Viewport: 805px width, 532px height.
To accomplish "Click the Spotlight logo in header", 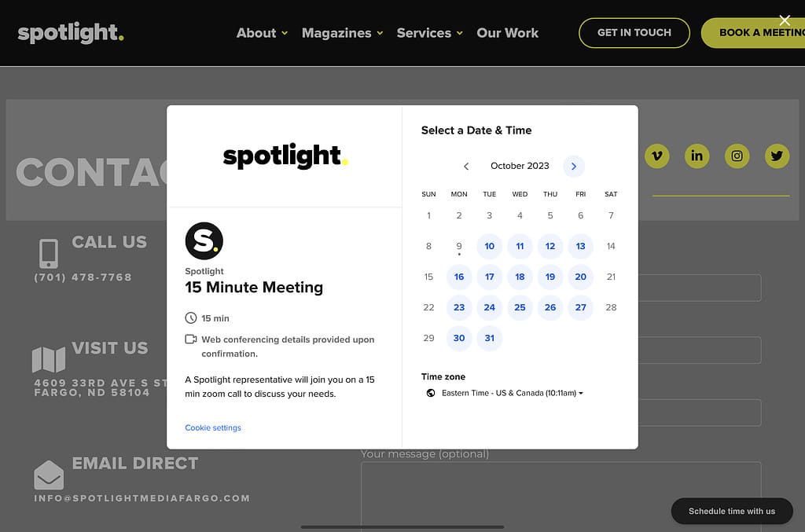I will tap(71, 33).
